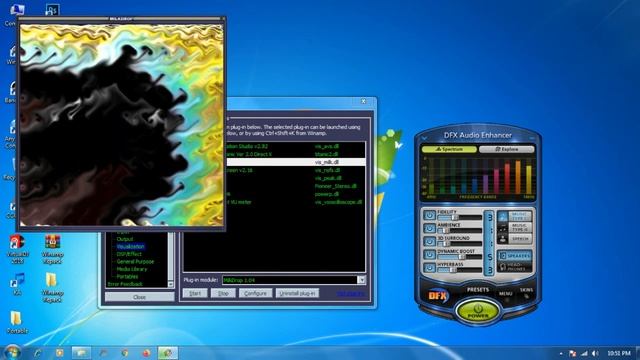Screen dimensions: 640x360
Task: Click the Configure plug-in button
Action: [x=256, y=293]
